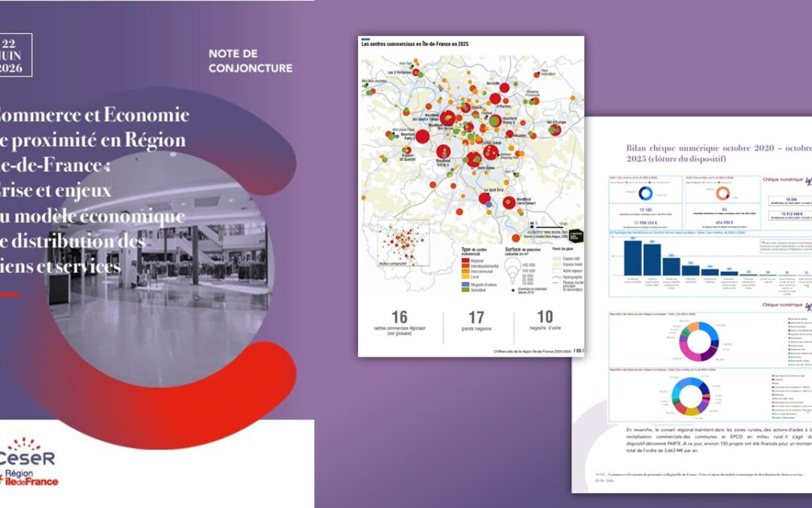The width and height of the screenshot is (812, 508).
Task: Click the "16 centres commerciaux régionaux" figure
Action: pyautogui.click(x=399, y=323)
